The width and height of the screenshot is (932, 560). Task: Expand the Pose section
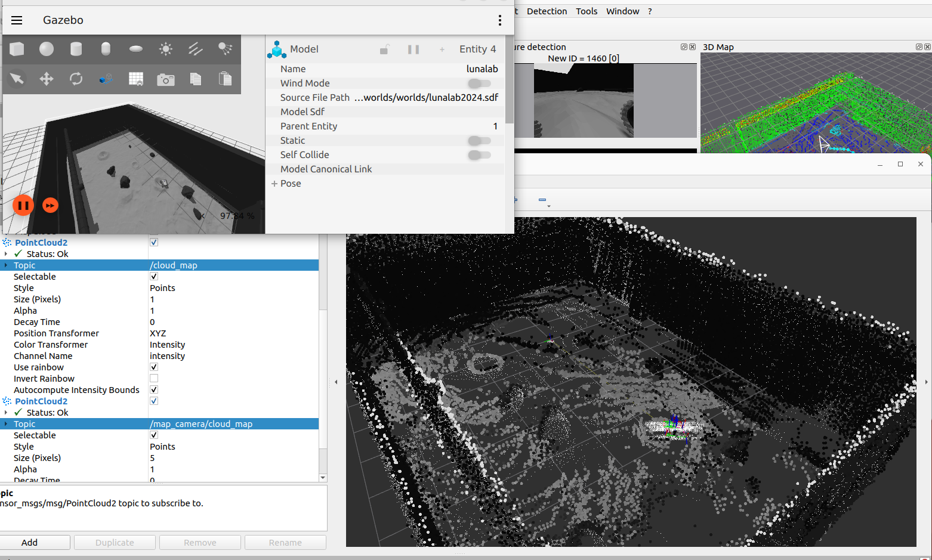[274, 184]
